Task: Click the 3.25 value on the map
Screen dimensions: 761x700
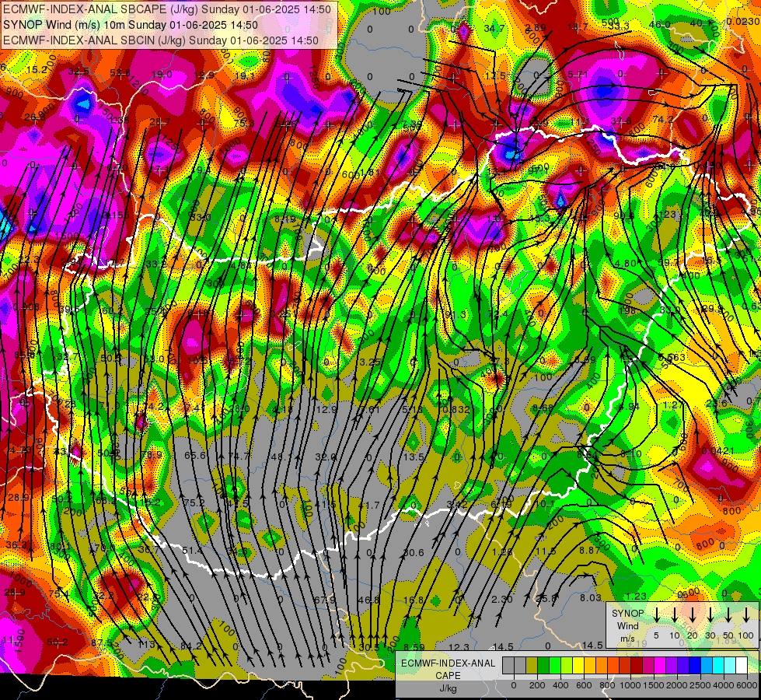Action: click(370, 362)
